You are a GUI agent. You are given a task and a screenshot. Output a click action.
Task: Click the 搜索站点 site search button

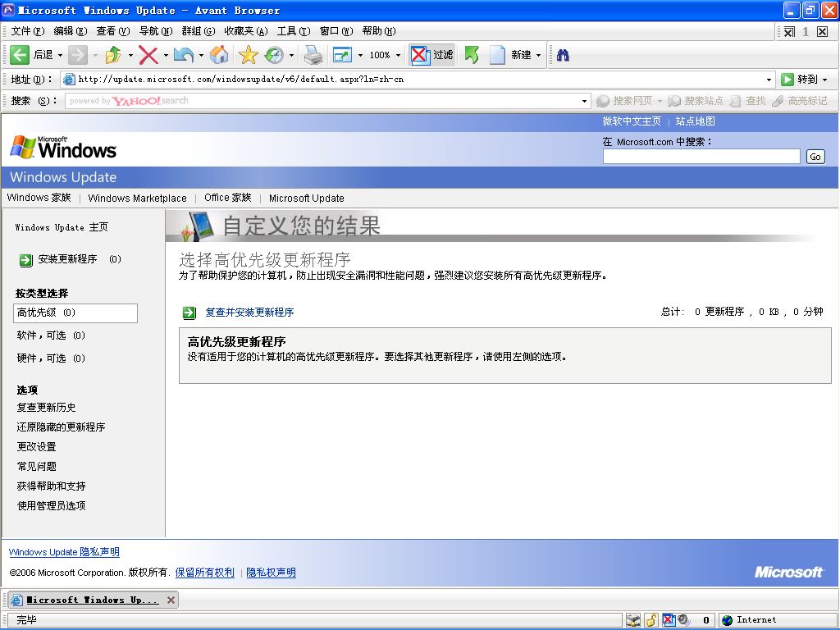696,101
